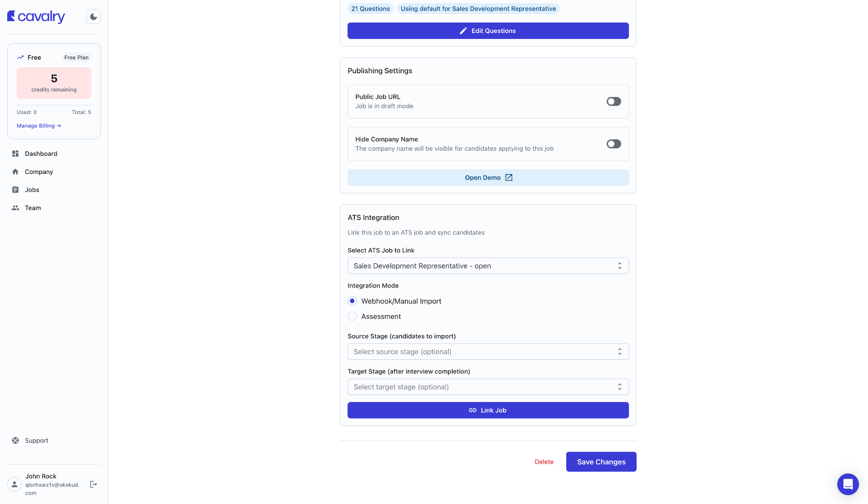Turn on Hide Company Name switch
Image resolution: width=868 pixels, height=504 pixels.
(614, 144)
